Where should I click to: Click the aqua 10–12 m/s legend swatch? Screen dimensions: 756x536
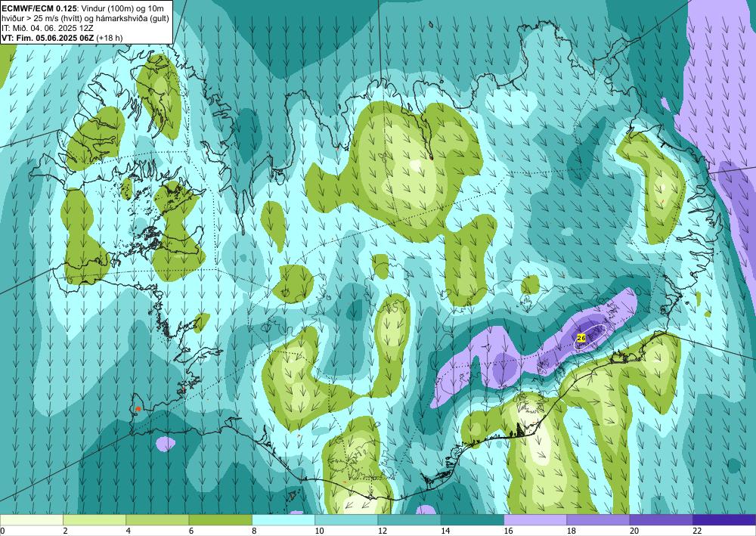click(346, 519)
